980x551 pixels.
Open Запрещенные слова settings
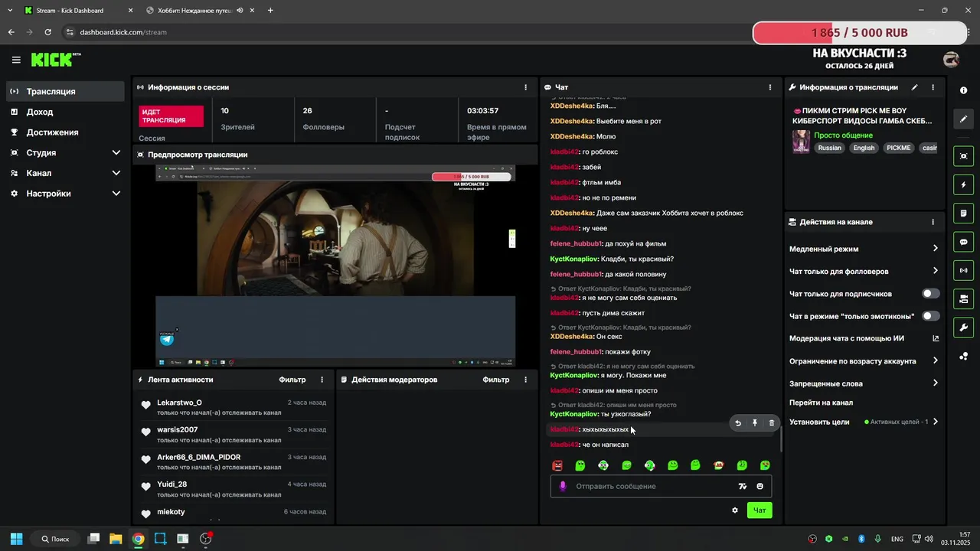pos(864,383)
